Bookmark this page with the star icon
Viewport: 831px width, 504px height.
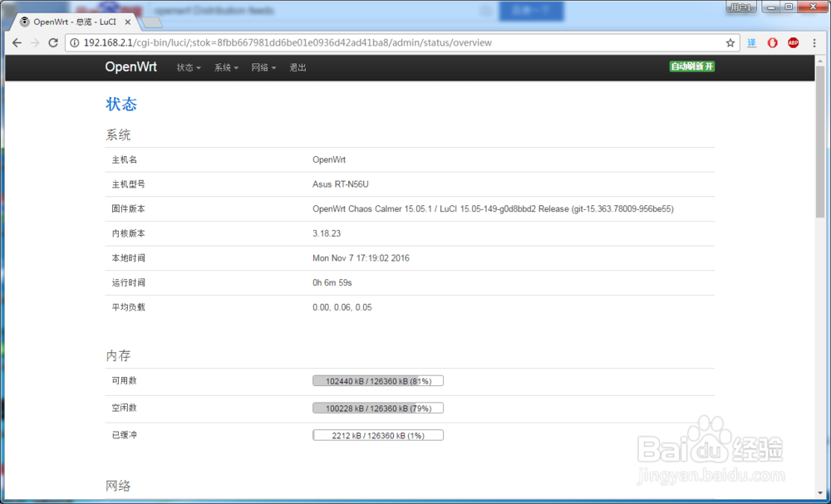(x=730, y=43)
